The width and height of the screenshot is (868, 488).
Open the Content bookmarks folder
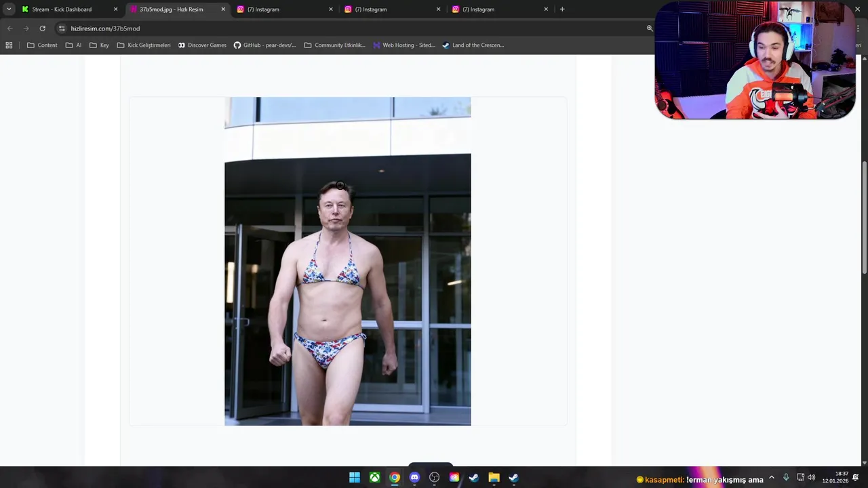(42, 45)
